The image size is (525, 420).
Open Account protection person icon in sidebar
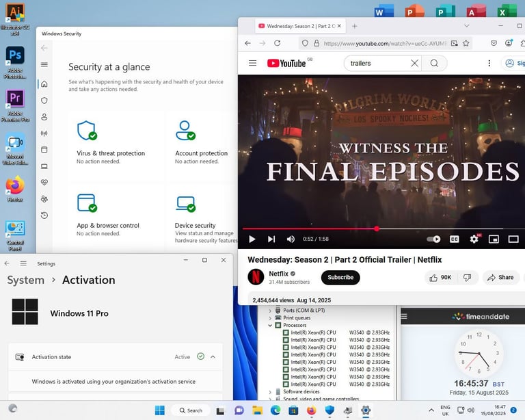pyautogui.click(x=44, y=117)
